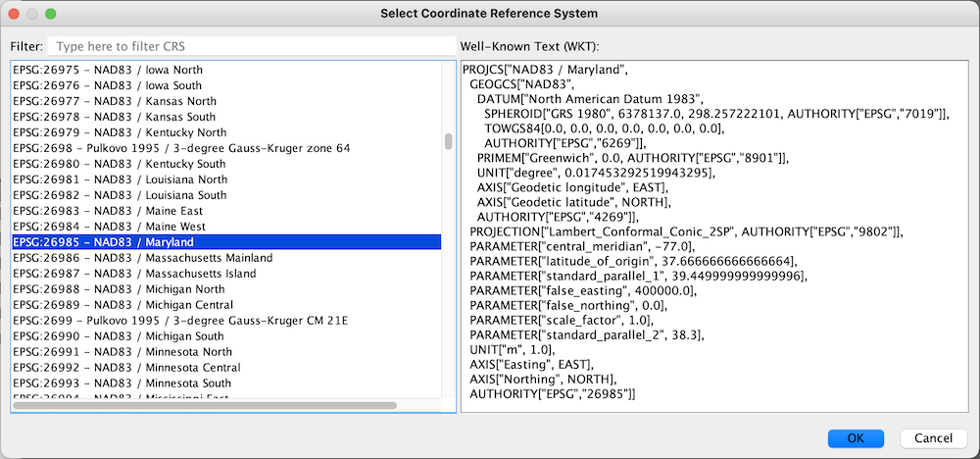Select EPSG:26978 NAD83 / Kansas South
The width and height of the screenshot is (980, 459).
[x=226, y=117]
